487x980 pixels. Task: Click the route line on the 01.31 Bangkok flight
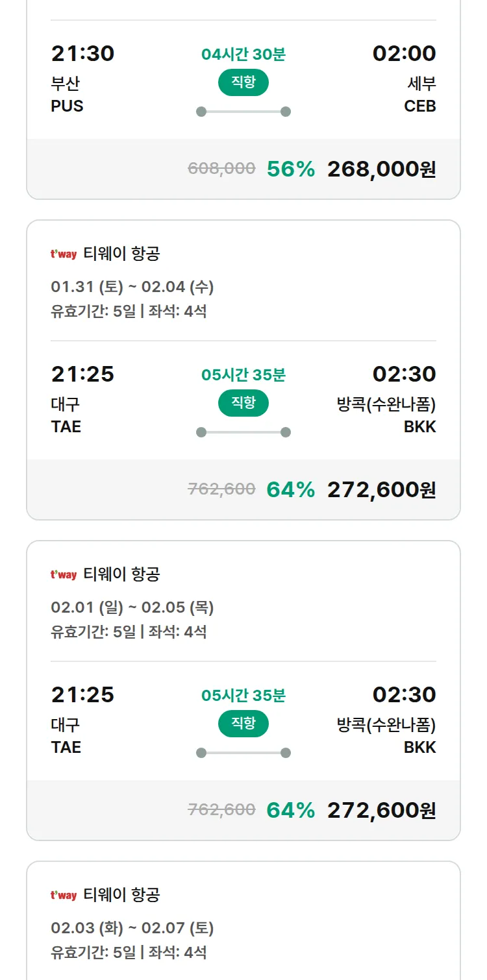click(243, 432)
